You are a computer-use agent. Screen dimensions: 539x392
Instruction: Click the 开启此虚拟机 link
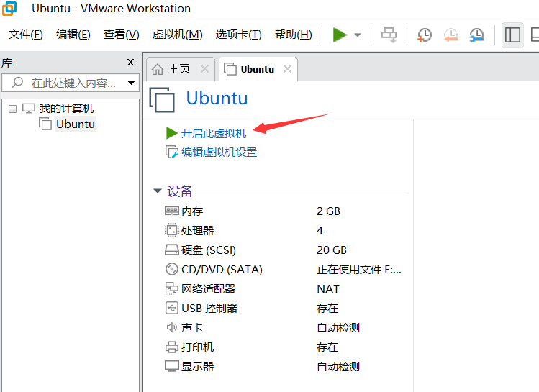click(214, 133)
